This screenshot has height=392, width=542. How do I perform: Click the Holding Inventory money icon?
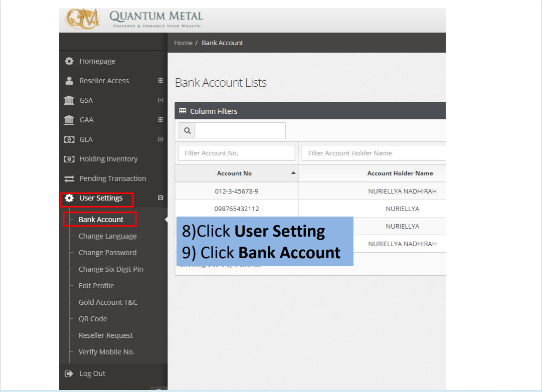[69, 159]
